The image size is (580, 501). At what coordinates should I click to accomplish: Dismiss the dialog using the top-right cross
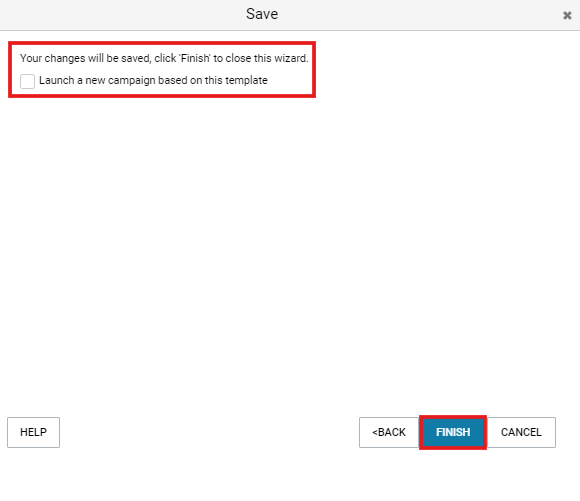567,16
